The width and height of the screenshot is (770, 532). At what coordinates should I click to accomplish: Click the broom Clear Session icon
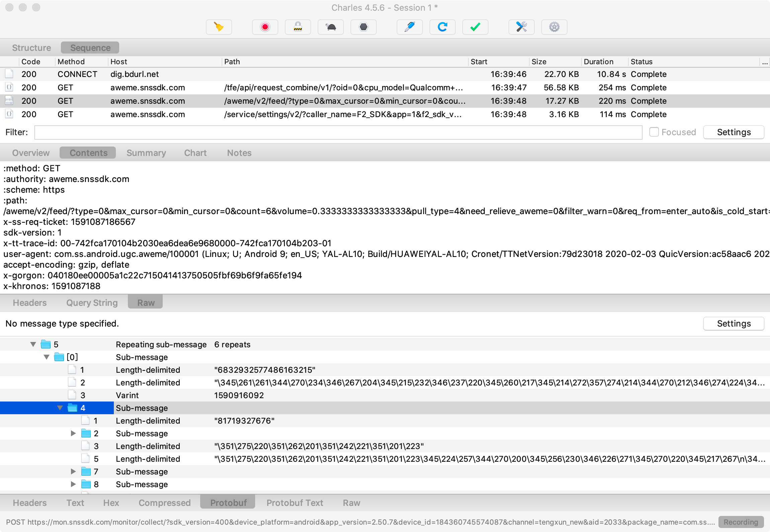(x=219, y=27)
